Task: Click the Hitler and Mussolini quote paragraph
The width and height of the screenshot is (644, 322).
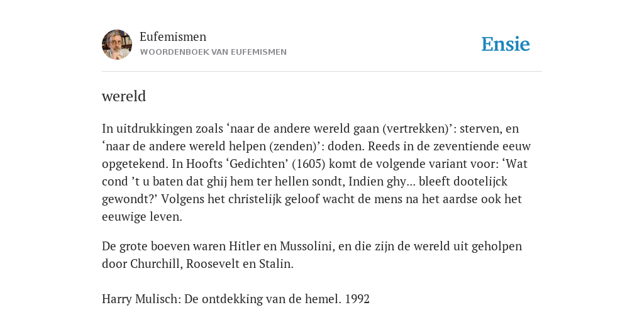Action: [312, 255]
